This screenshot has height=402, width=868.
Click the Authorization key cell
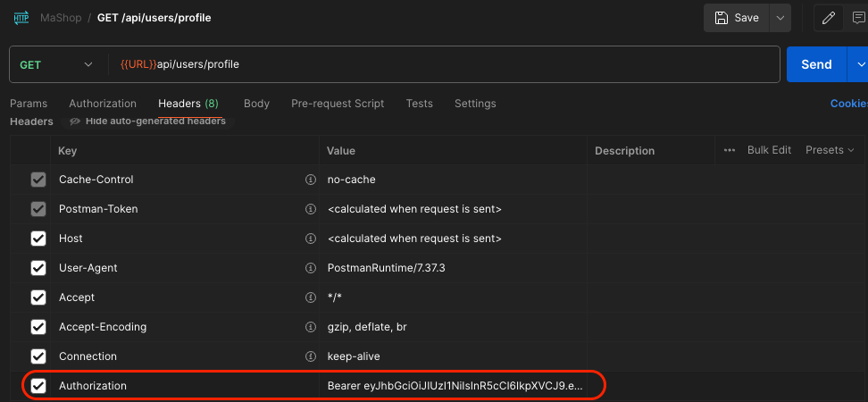185,385
